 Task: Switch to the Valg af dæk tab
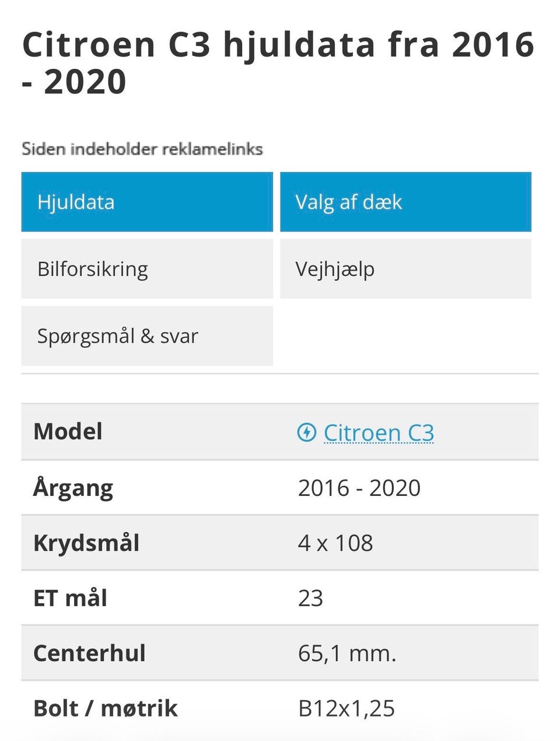tap(405, 202)
